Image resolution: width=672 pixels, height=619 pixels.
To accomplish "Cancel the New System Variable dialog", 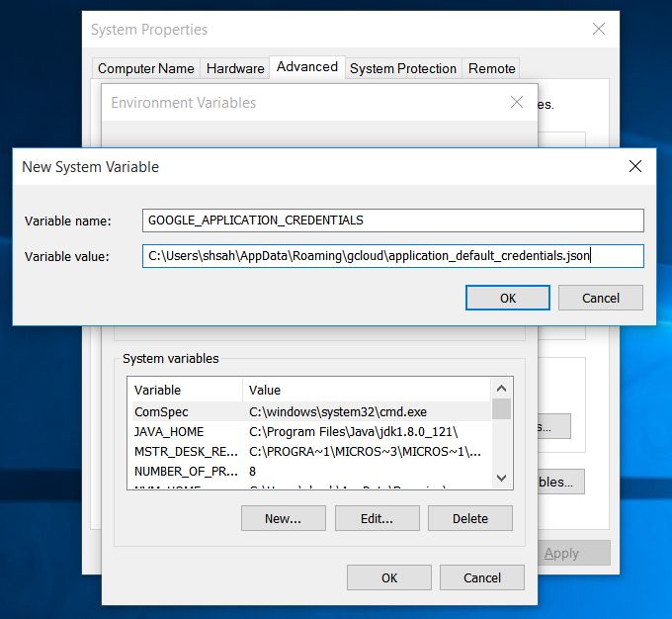I will (x=601, y=298).
